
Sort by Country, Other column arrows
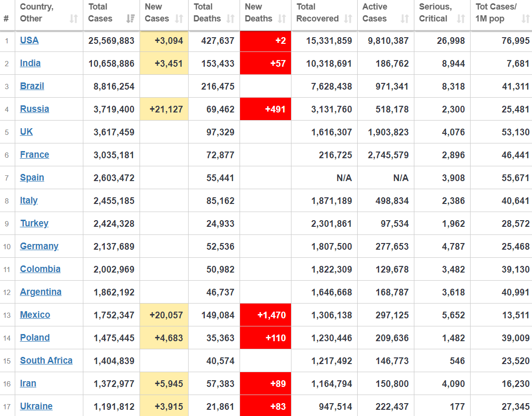pyautogui.click(x=74, y=19)
